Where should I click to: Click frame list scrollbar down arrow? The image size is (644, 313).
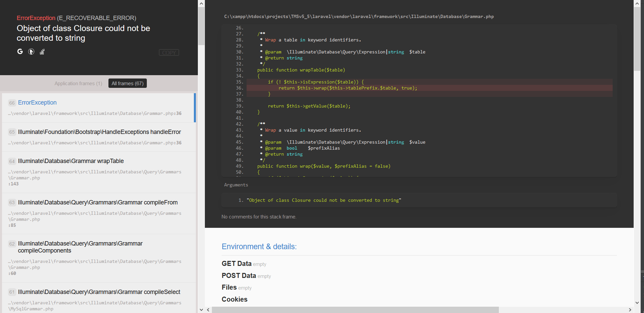pos(201,310)
